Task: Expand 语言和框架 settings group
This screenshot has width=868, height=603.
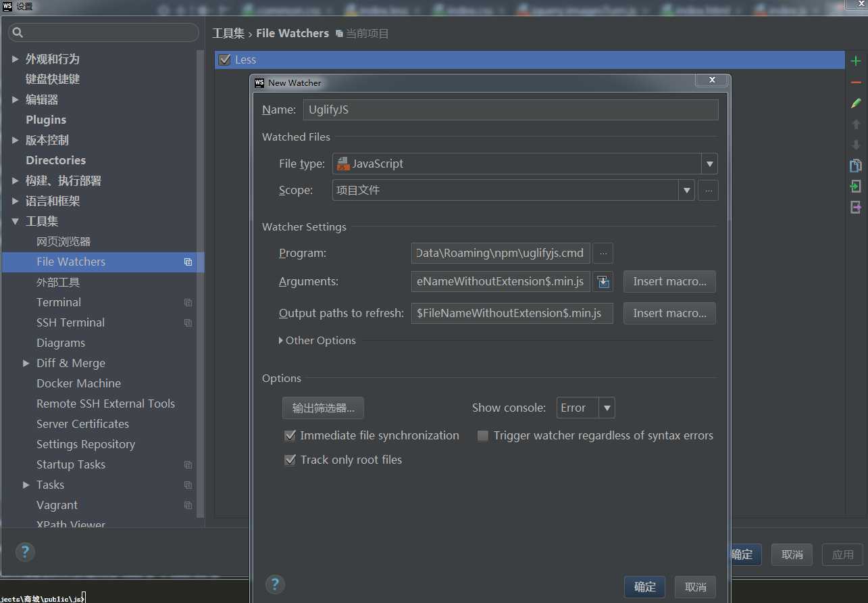Action: pos(16,201)
